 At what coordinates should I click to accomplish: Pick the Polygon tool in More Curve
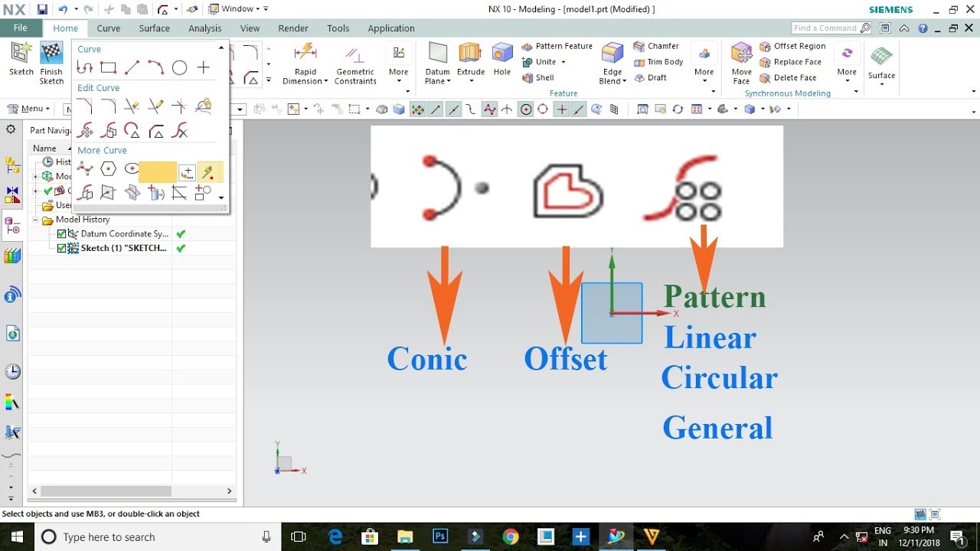point(108,169)
